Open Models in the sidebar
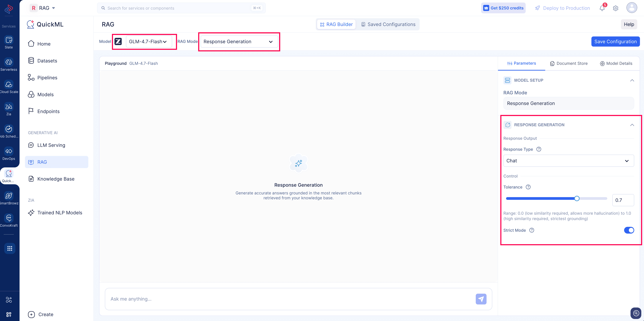This screenshot has height=321, width=644. click(56, 95)
